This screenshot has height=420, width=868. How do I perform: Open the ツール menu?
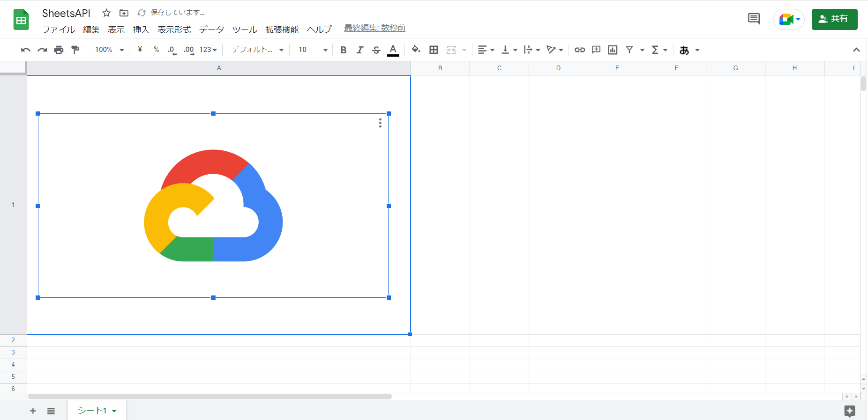245,29
